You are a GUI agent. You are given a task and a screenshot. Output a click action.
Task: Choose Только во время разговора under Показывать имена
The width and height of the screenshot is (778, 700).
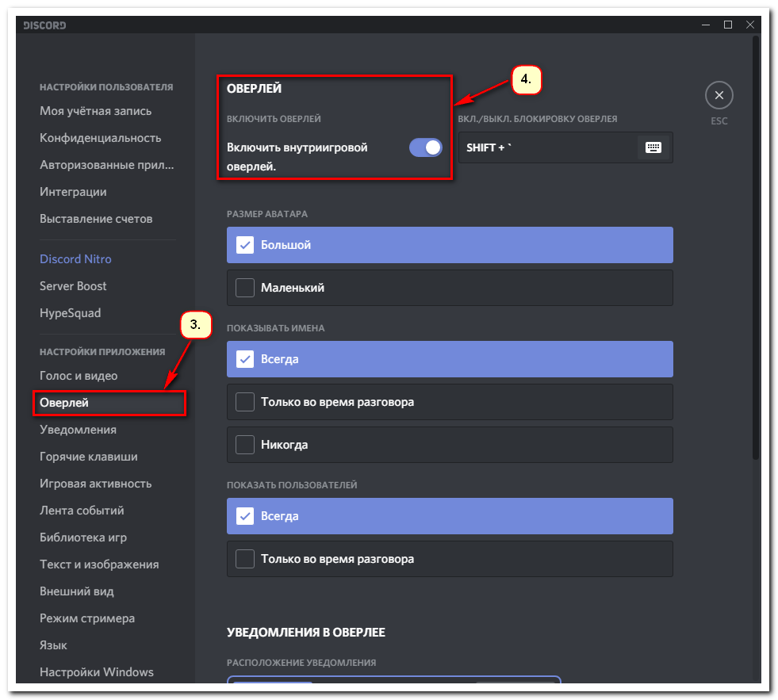[450, 402]
